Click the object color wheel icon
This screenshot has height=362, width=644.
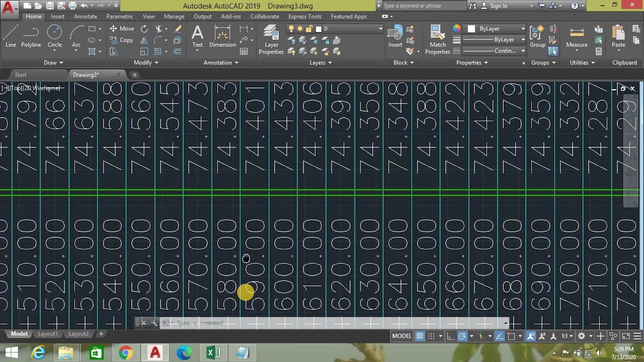click(x=456, y=29)
